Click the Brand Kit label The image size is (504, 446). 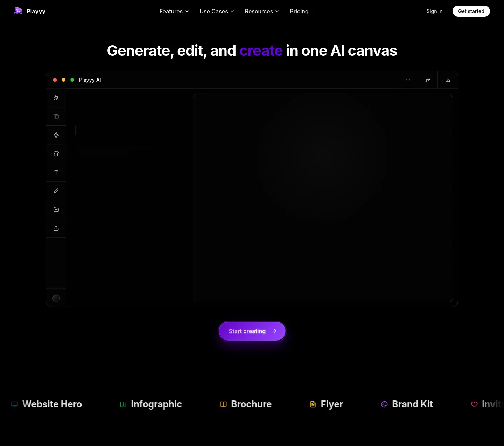(x=412, y=404)
